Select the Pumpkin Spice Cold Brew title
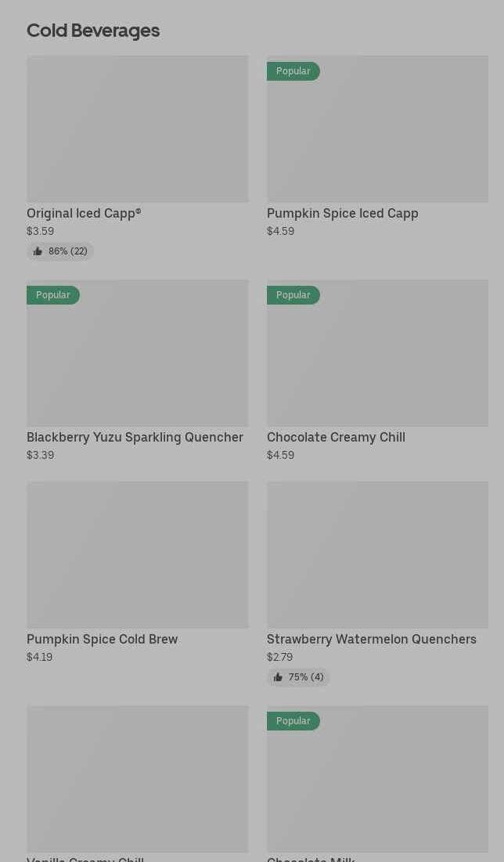Viewport: 504px width, 862px height. 103,639
